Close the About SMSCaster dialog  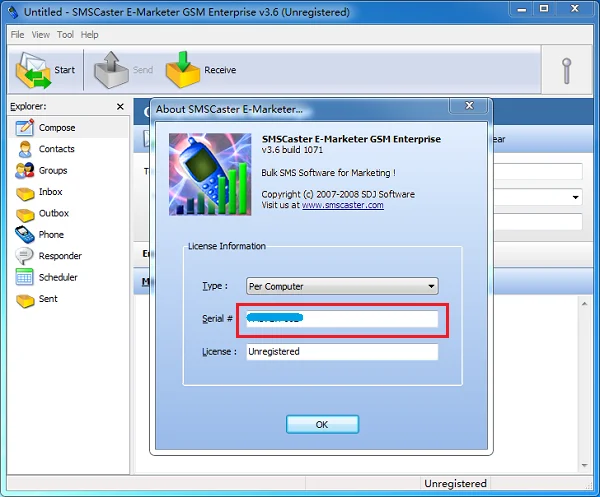[470, 106]
